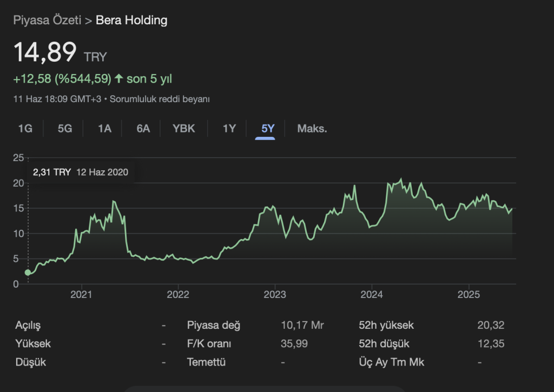Click the active 5Y tab
Screen dimensions: 554x392
coord(268,129)
